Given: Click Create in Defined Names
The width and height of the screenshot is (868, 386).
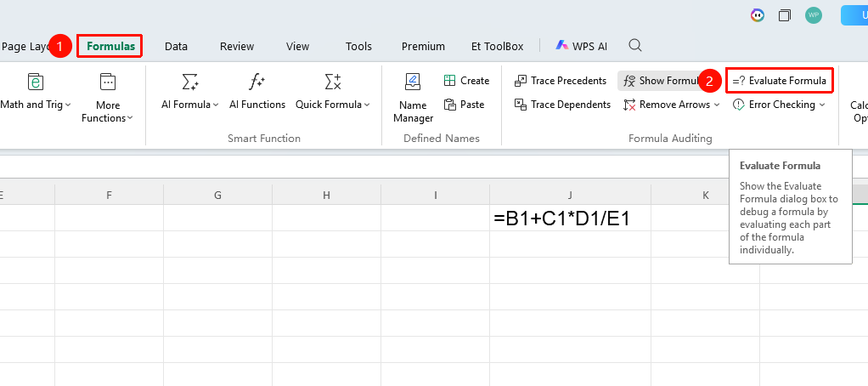Looking at the screenshot, I should click(466, 81).
